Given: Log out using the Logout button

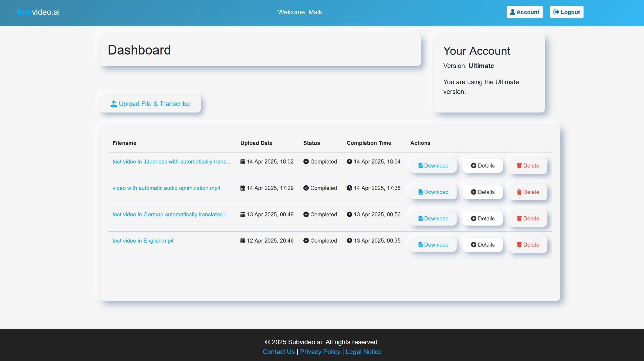Looking at the screenshot, I should tap(567, 12).
